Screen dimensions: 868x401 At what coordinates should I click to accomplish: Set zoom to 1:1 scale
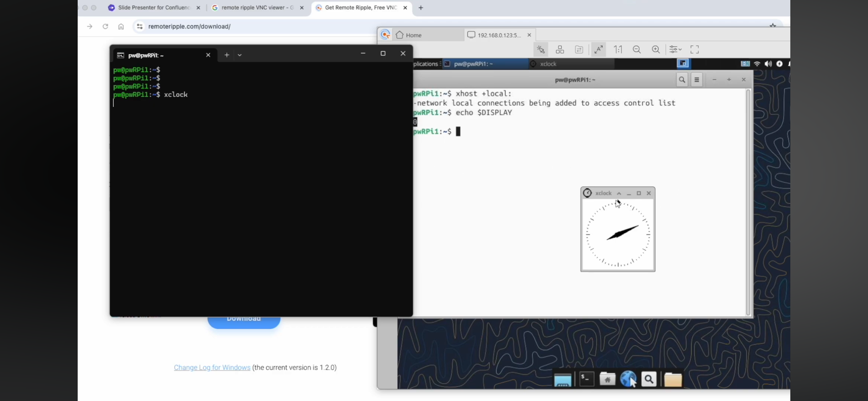pos(618,50)
